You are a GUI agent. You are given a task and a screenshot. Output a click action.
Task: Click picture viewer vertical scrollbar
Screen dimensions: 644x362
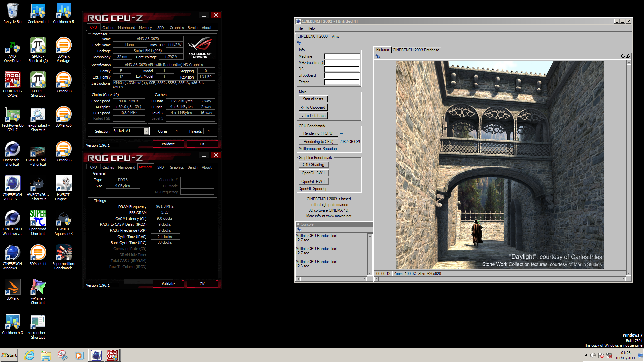coord(629,168)
